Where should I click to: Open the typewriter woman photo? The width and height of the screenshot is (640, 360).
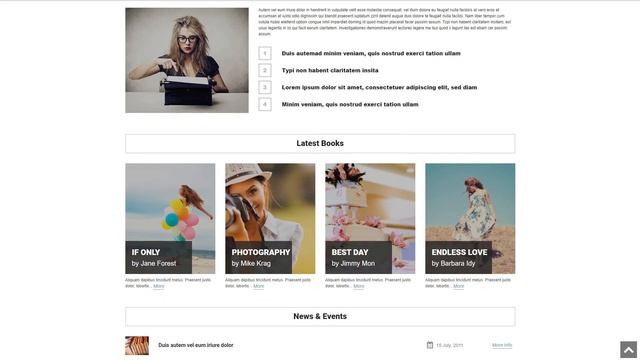187,60
